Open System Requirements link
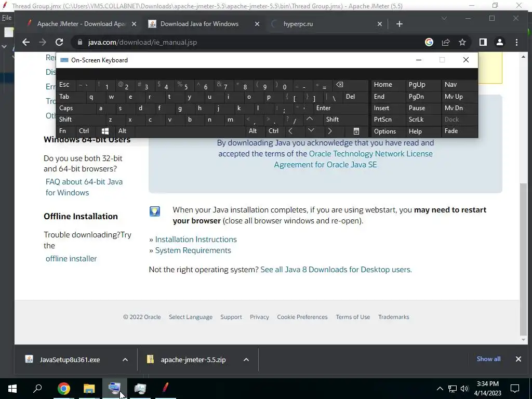This screenshot has height=399, width=532. (x=193, y=250)
